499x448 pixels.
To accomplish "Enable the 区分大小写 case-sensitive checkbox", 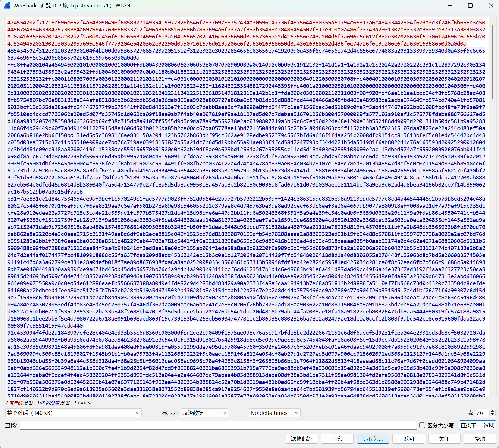I will click(422, 425).
